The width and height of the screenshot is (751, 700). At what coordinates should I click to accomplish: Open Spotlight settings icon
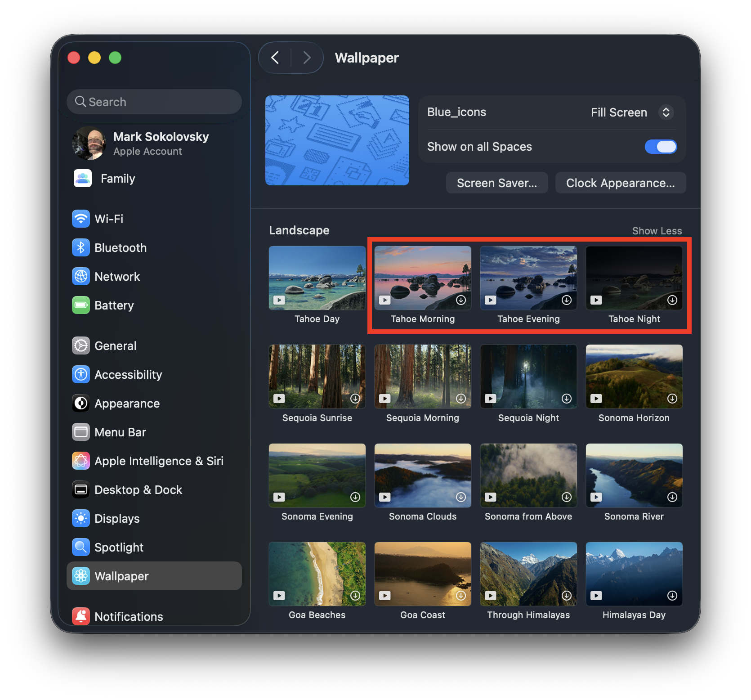click(x=81, y=547)
